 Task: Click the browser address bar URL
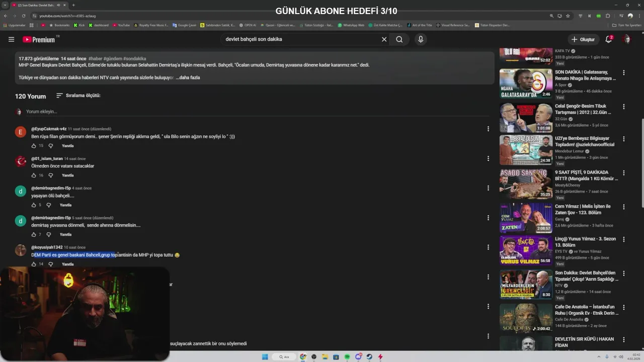click(x=67, y=16)
